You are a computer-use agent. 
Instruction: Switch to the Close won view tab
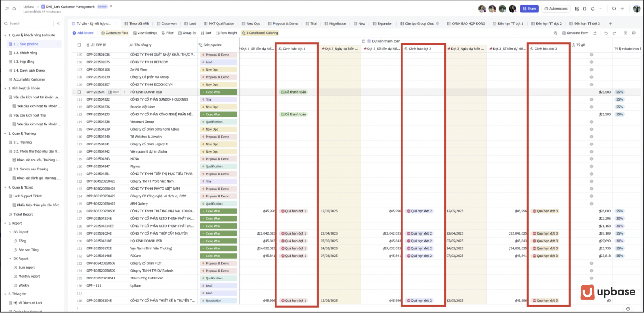pyautogui.click(x=167, y=23)
